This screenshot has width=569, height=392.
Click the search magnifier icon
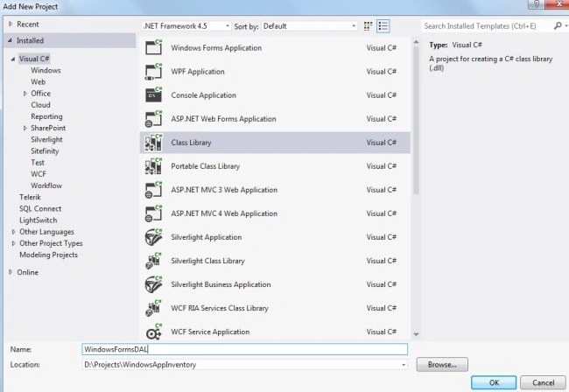tap(558, 25)
